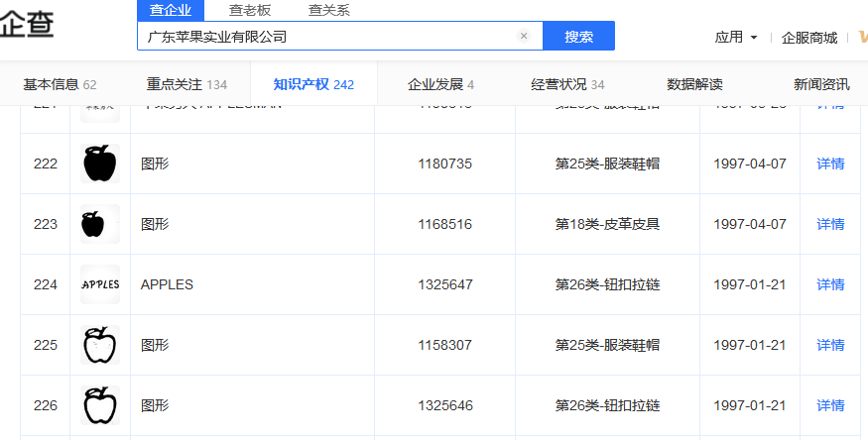Click 图形 name in row 222
Viewport: 868px width, 440px height.
coord(155,164)
